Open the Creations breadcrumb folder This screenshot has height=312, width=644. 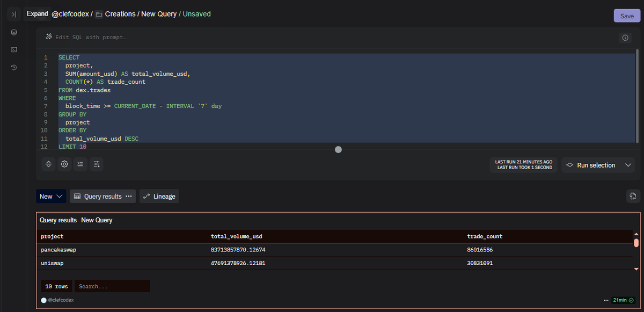coord(120,14)
